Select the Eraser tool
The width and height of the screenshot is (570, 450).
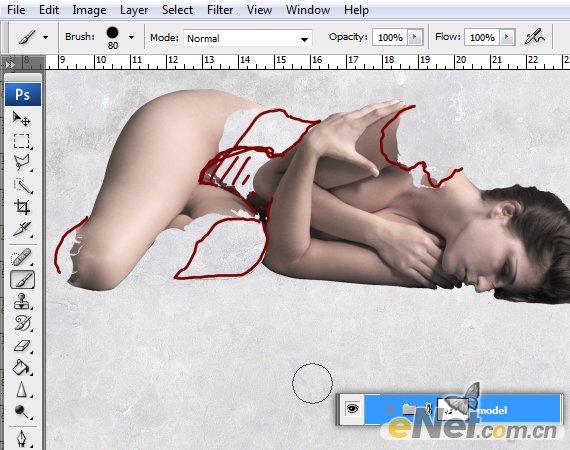pos(22,346)
